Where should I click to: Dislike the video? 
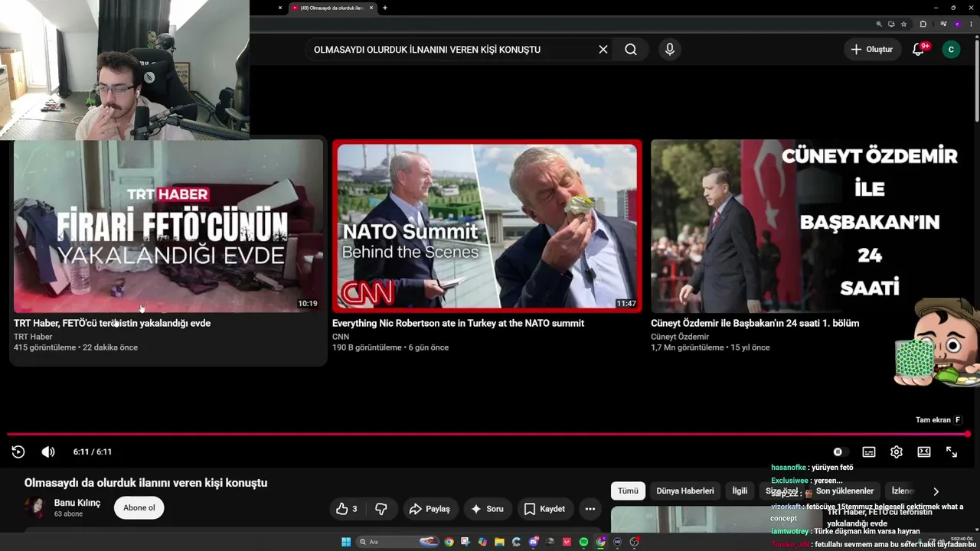point(381,509)
